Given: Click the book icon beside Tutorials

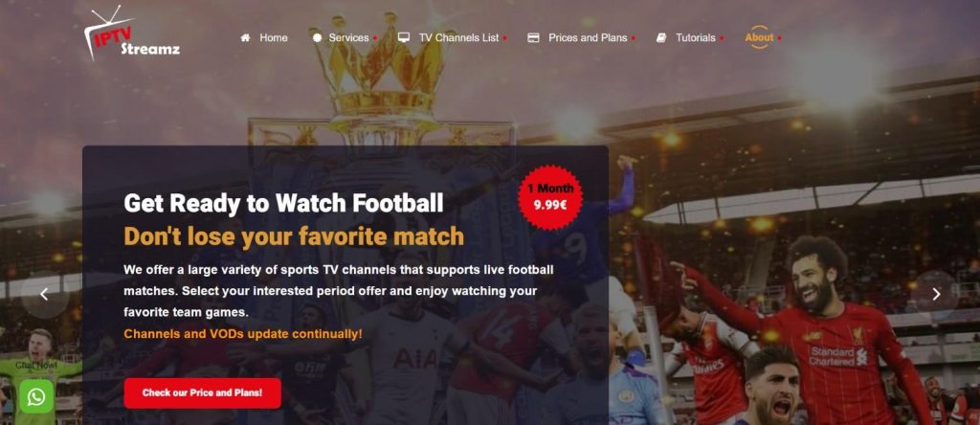Looking at the screenshot, I should tap(661, 37).
